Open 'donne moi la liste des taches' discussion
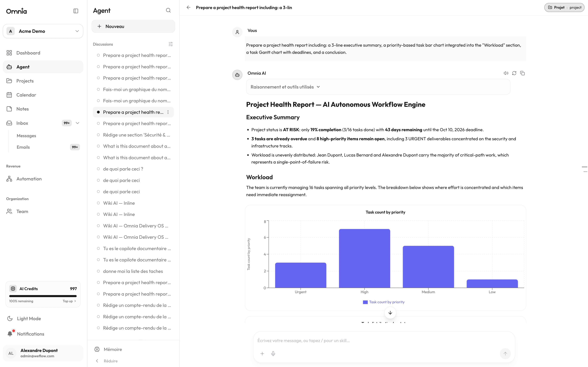The height and width of the screenshot is (367, 588). click(133, 271)
